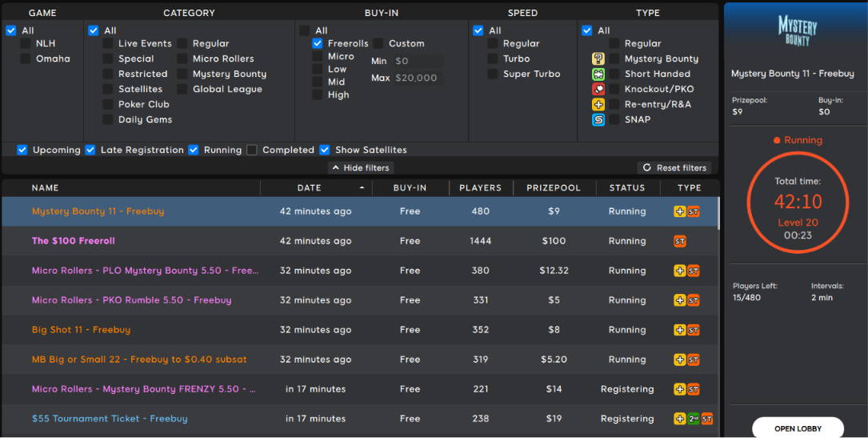The height and width of the screenshot is (438, 868).
Task: Click the Max buy-in input field
Action: click(x=418, y=78)
